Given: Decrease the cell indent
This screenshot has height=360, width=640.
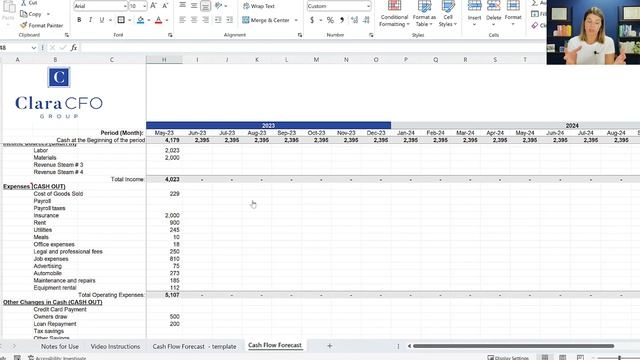Looking at the screenshot, I should (x=218, y=20).
